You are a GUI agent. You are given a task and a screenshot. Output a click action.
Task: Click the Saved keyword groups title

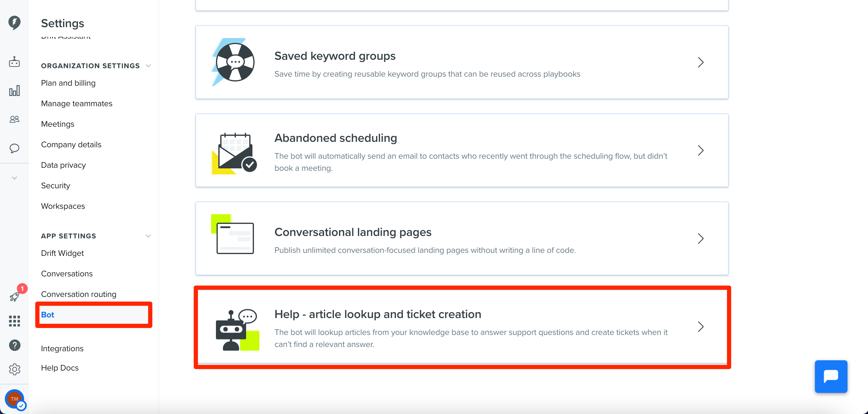(x=335, y=56)
